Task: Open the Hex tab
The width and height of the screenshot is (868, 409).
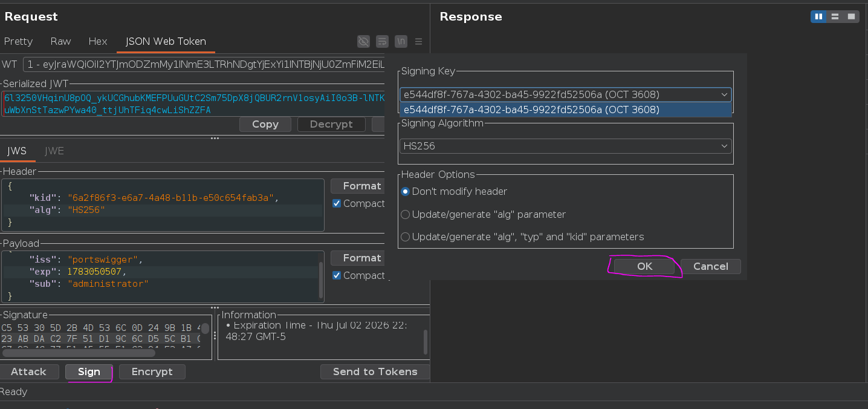Action: tap(98, 41)
